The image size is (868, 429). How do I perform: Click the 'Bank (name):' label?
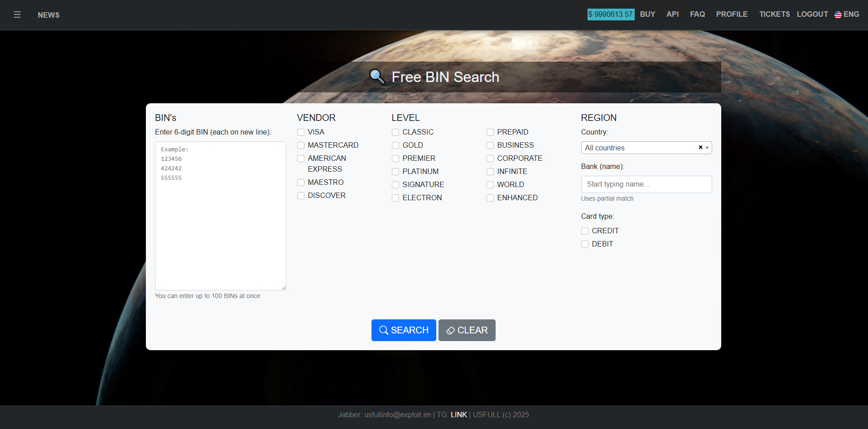click(603, 167)
